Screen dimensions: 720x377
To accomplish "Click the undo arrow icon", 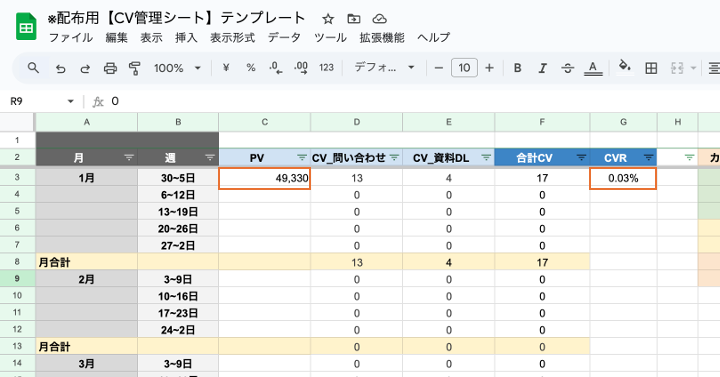I will [x=60, y=68].
